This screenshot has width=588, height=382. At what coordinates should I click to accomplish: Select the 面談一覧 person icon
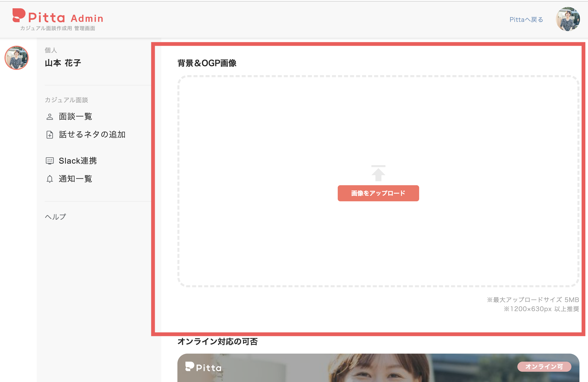(49, 116)
